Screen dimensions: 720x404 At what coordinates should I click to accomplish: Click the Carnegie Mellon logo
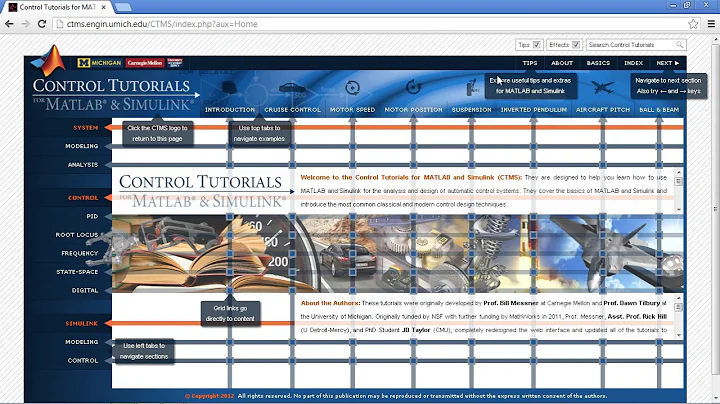point(145,63)
